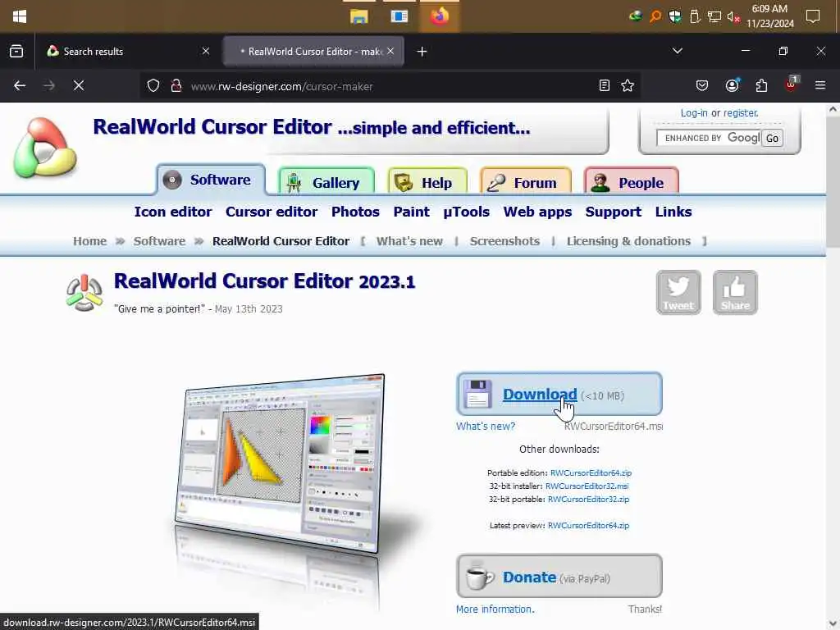The image size is (840, 630).
Task: Click the floppy disk download icon
Action: click(477, 395)
